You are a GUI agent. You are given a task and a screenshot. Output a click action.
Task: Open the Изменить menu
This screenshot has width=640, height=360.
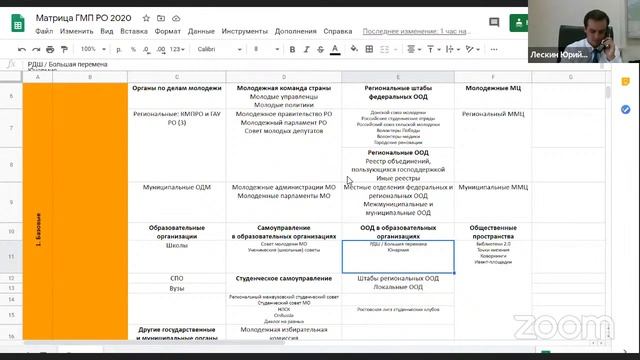click(x=76, y=31)
